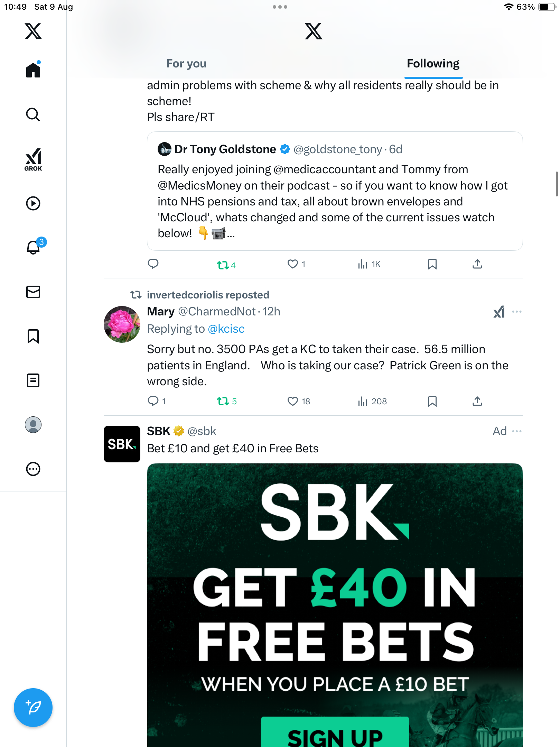Open the sidebar More circle menu
The image size is (560, 747).
click(x=33, y=469)
